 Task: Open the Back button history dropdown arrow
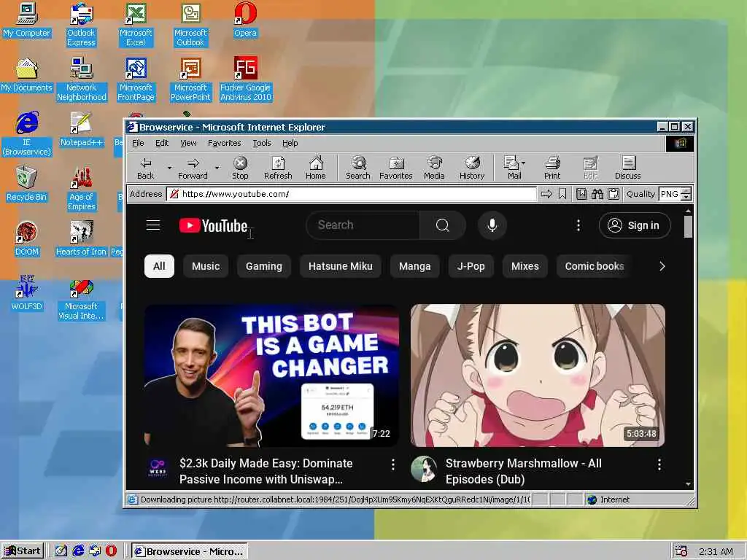coord(169,168)
